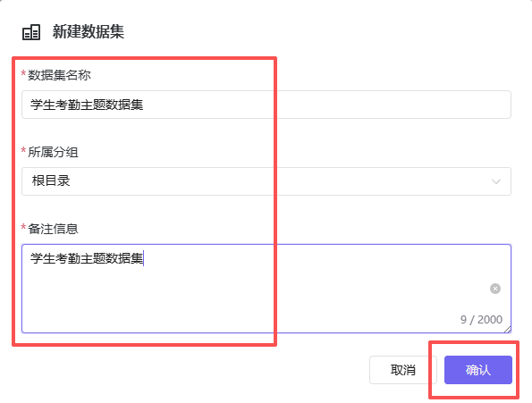Click the 数据集名称 input field
Viewport: 532px width, 403px height.
tap(266, 105)
